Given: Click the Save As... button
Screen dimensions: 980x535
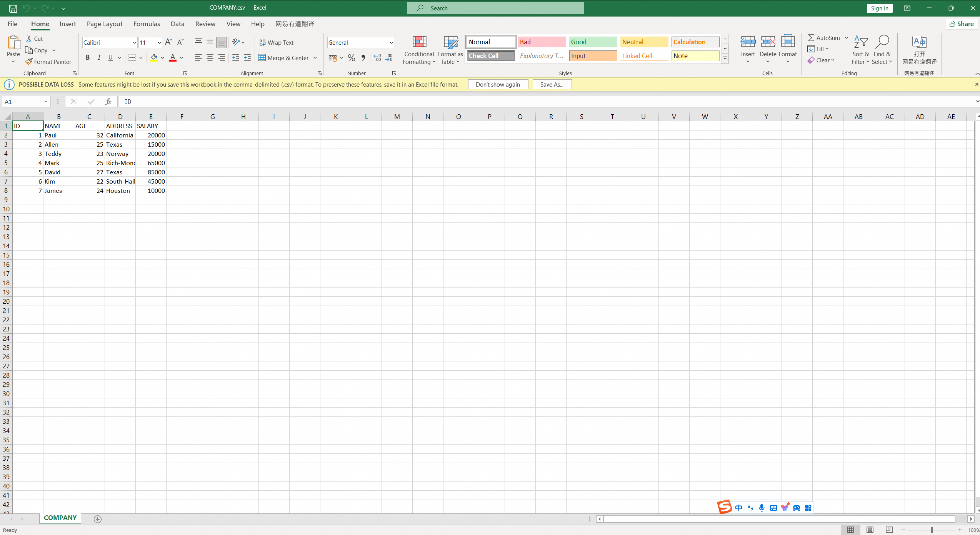Looking at the screenshot, I should (552, 84).
